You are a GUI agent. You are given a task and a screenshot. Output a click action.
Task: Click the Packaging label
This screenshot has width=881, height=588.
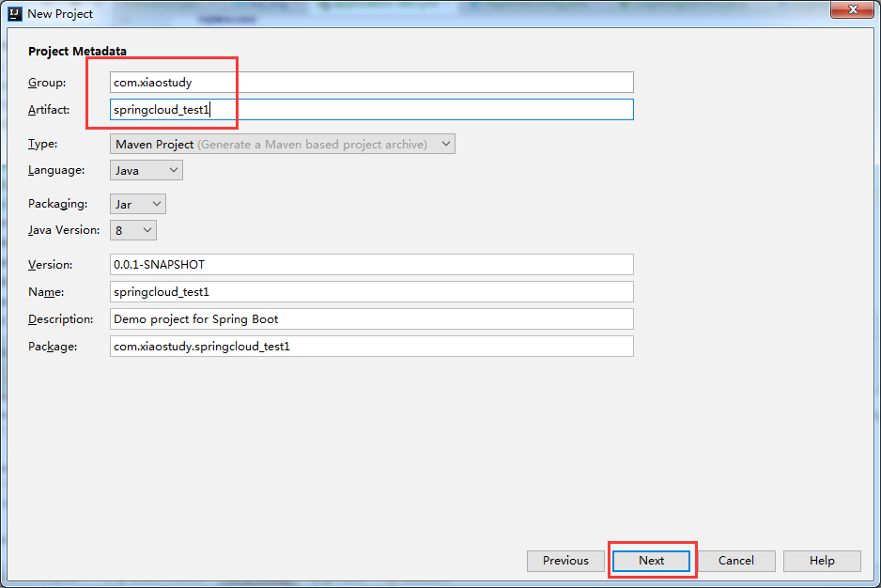[58, 204]
